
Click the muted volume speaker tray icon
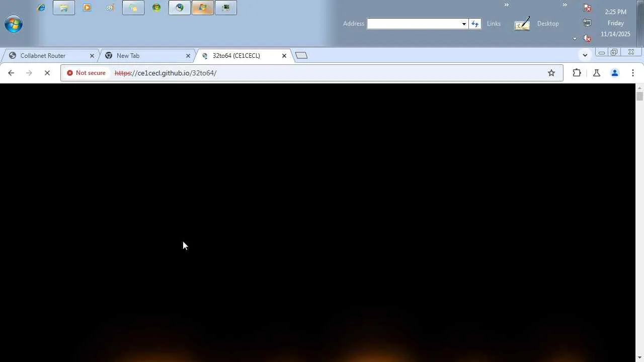(587, 38)
